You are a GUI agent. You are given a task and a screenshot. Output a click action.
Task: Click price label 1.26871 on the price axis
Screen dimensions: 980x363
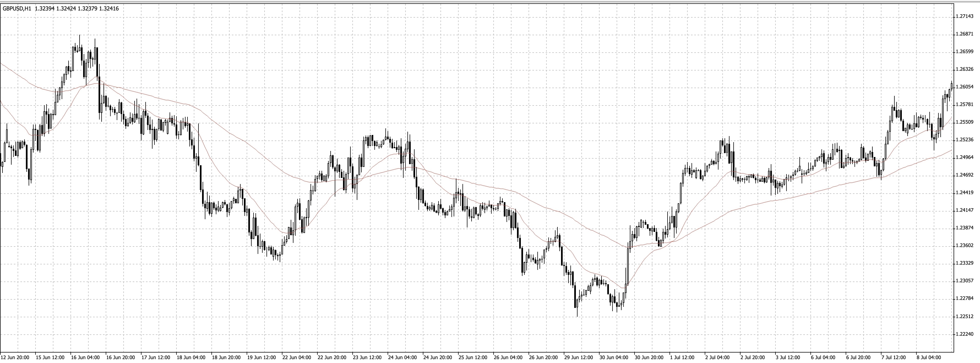point(965,34)
